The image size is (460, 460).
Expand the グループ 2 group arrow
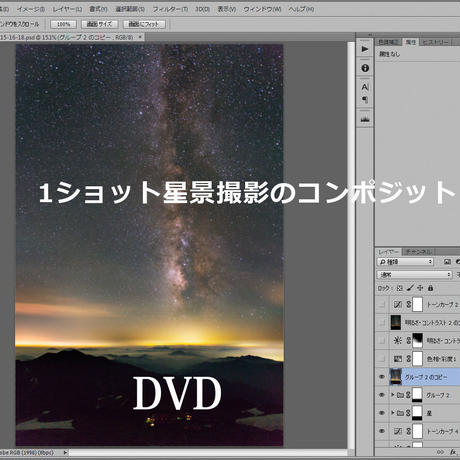coord(393,395)
